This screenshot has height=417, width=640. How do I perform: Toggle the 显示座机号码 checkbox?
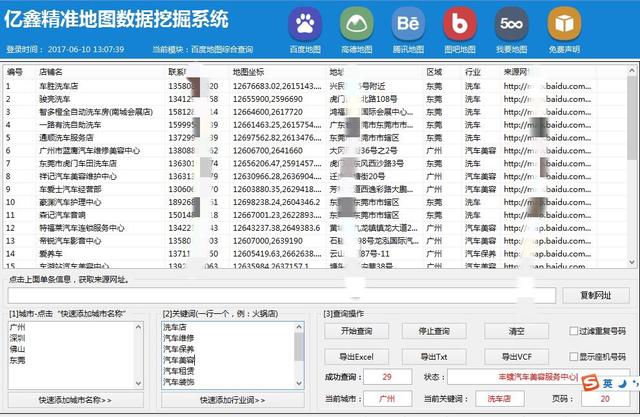(573, 356)
